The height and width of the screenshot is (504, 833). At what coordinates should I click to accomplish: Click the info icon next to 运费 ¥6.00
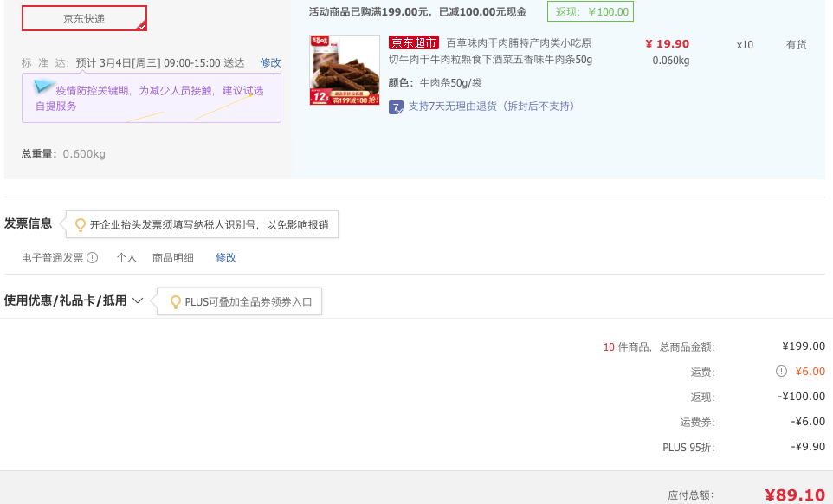781,372
